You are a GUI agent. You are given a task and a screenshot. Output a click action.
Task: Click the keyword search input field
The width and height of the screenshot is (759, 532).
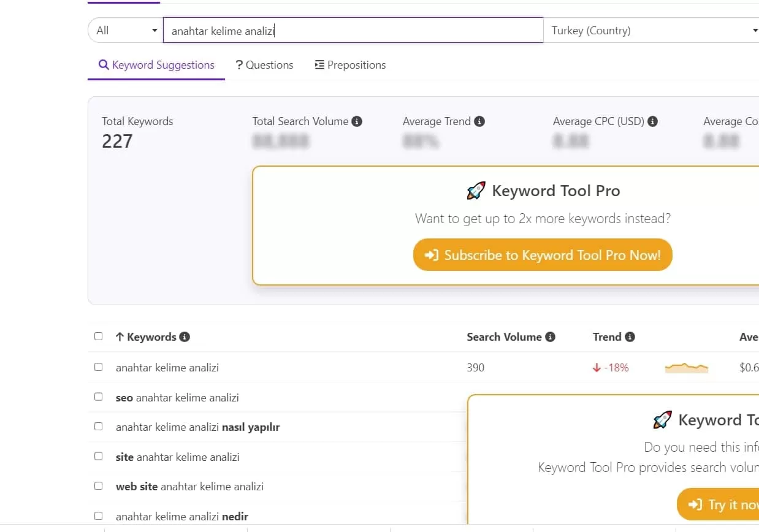click(353, 31)
